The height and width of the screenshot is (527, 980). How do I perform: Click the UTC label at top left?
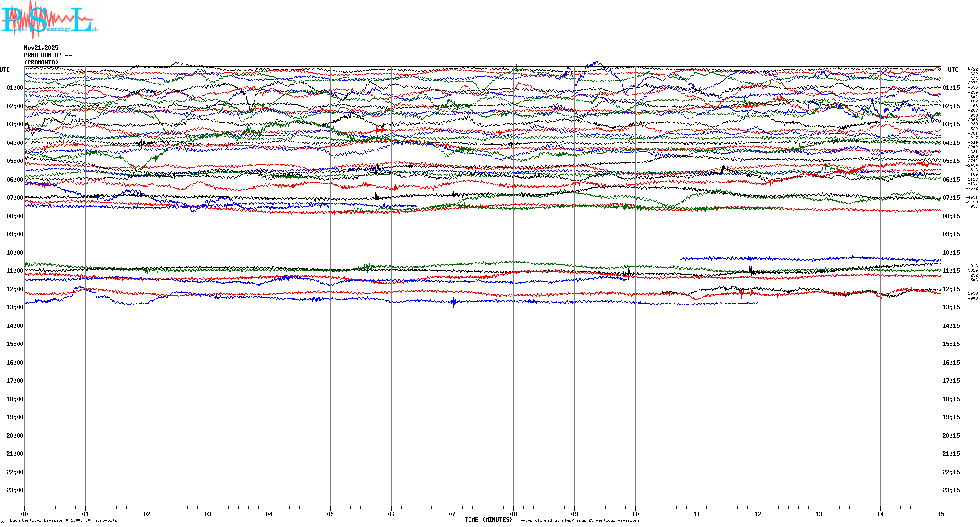5,70
